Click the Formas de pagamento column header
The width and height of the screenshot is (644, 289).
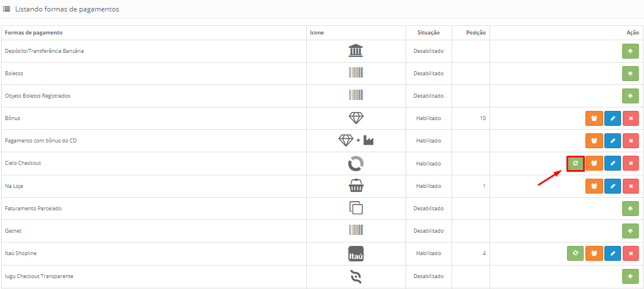(x=34, y=33)
